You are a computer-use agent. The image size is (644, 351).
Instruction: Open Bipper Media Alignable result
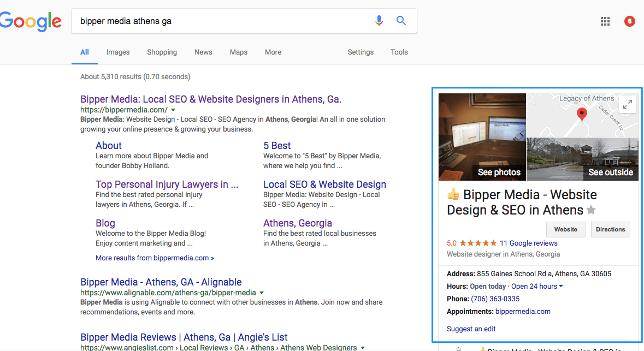161,282
